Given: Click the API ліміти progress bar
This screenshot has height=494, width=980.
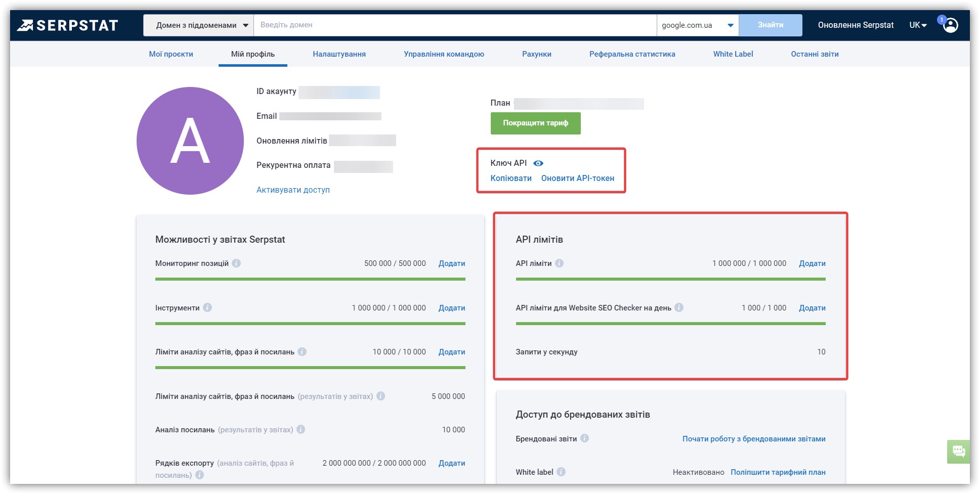Looking at the screenshot, I should 670,279.
